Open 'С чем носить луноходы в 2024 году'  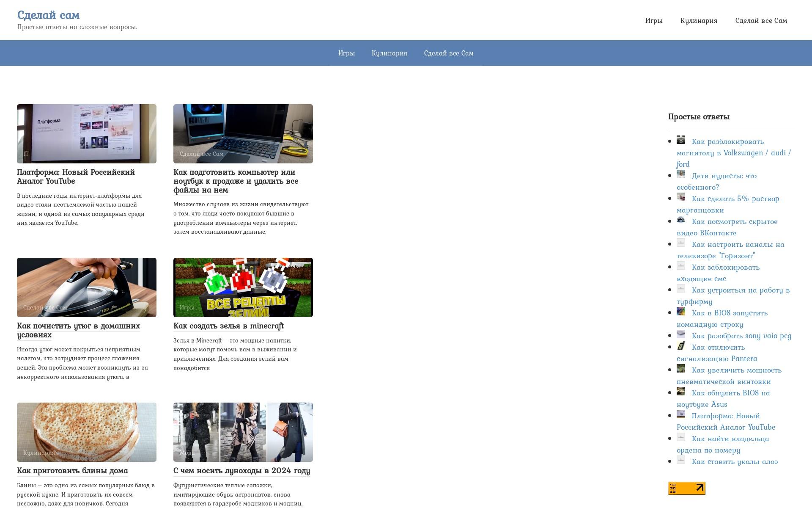point(241,470)
